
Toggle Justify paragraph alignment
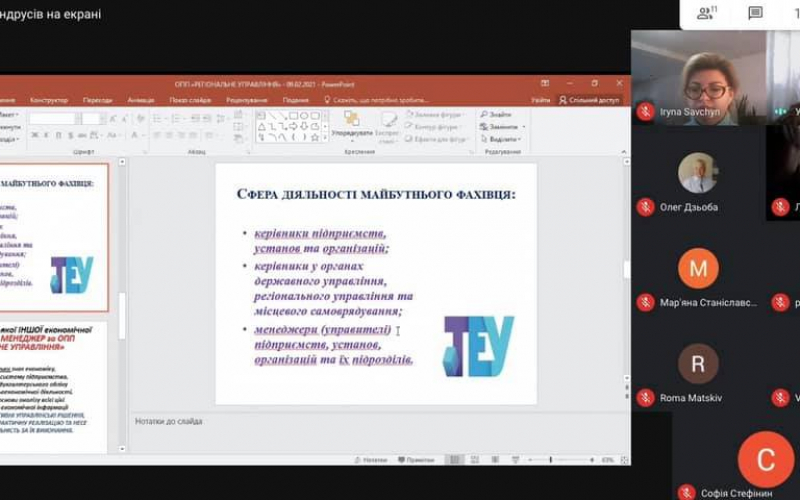193,135
